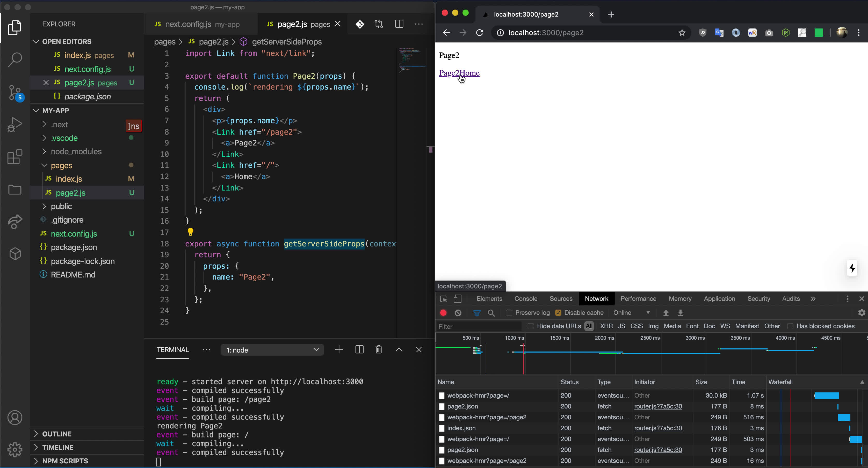This screenshot has width=868, height=468.
Task: Open the Performance tab in DevTools
Action: point(638,299)
